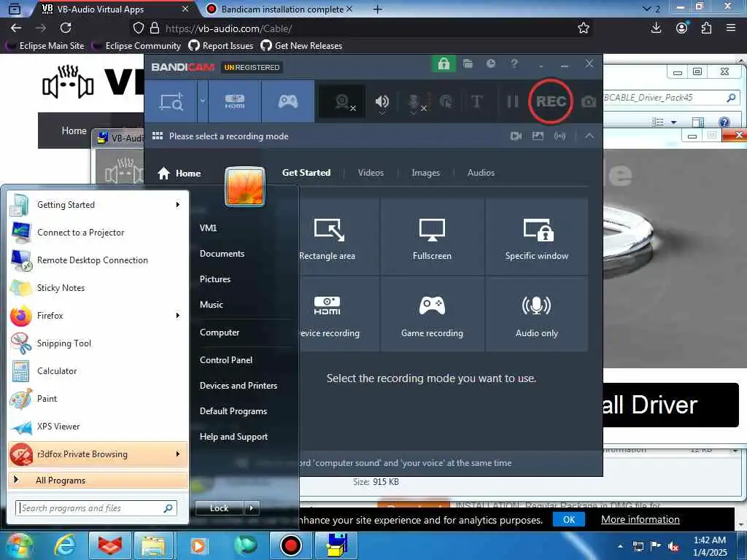Image resolution: width=747 pixels, height=560 pixels.
Task: Open Firefox extensions puzzle icon
Action: (x=706, y=28)
